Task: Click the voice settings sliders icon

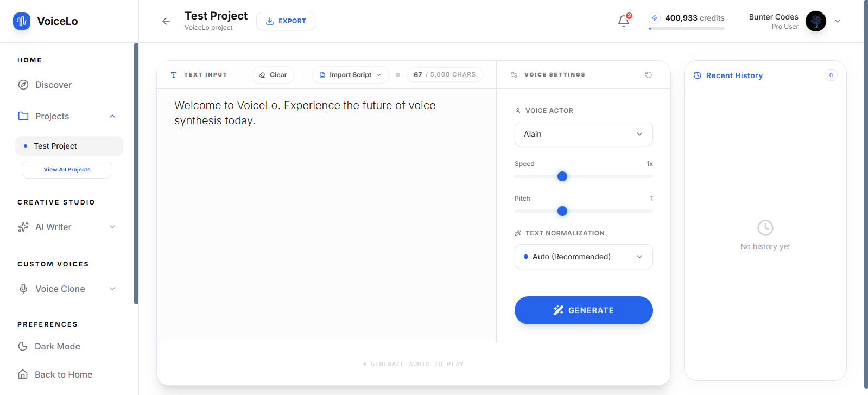Action: click(x=514, y=75)
